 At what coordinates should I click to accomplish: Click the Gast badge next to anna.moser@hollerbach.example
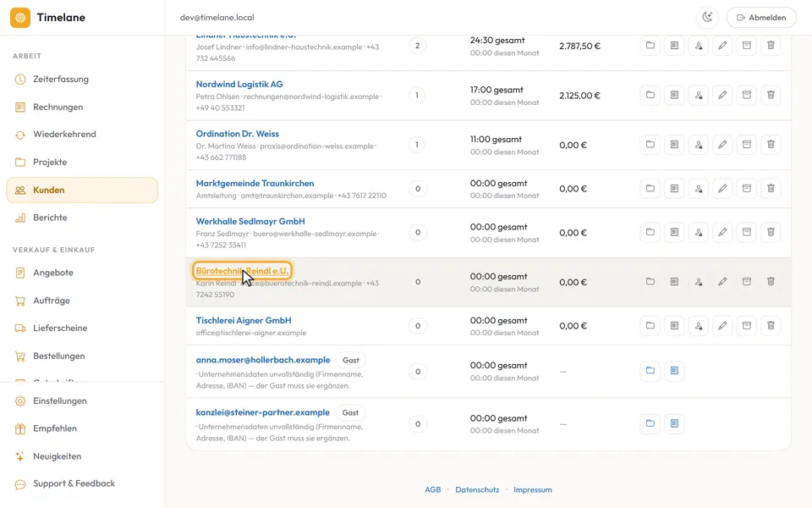point(350,361)
